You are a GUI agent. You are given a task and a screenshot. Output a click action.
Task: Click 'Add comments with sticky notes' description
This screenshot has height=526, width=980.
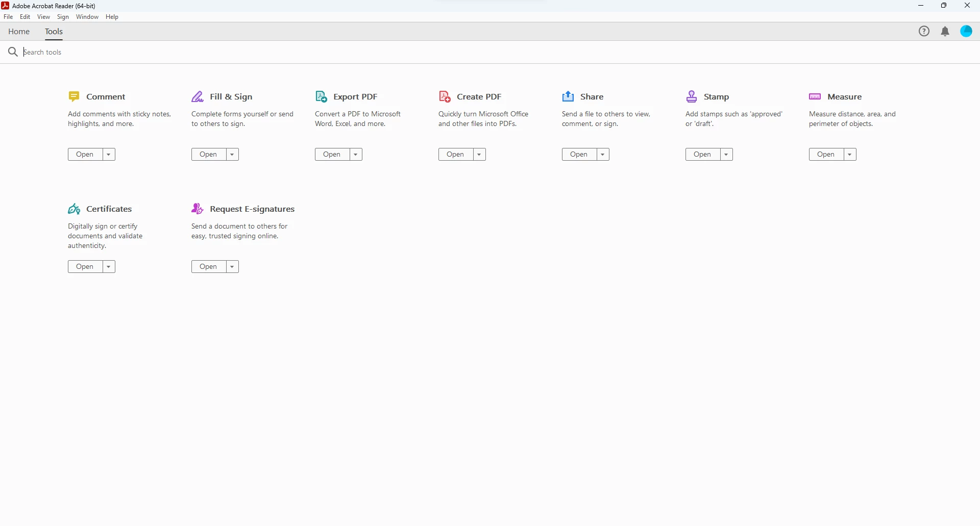tap(119, 119)
